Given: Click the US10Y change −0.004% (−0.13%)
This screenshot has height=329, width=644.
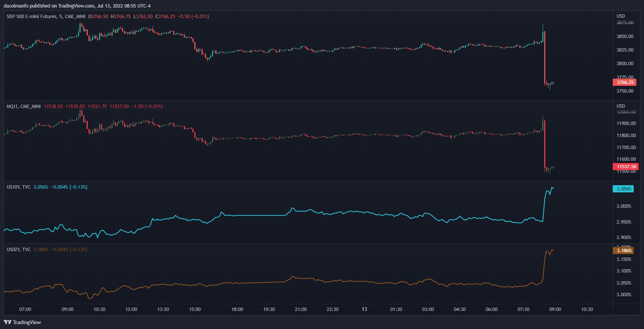Looking at the screenshot, I should click(69, 187).
